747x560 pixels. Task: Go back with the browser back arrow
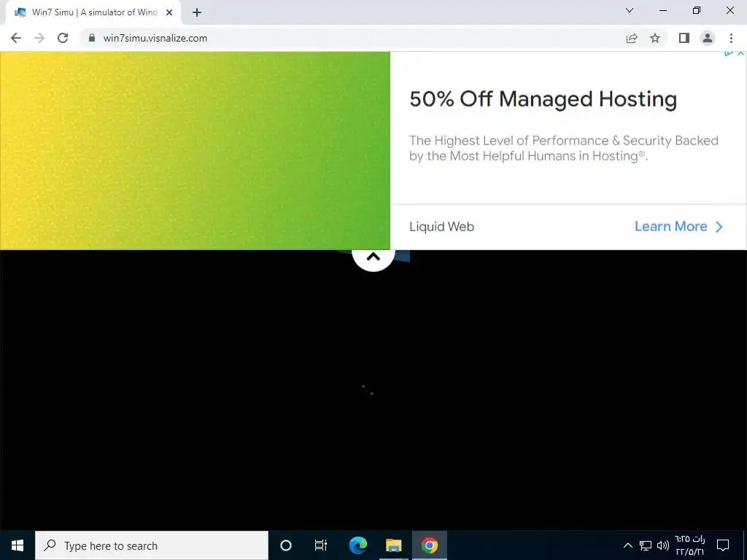(x=16, y=38)
